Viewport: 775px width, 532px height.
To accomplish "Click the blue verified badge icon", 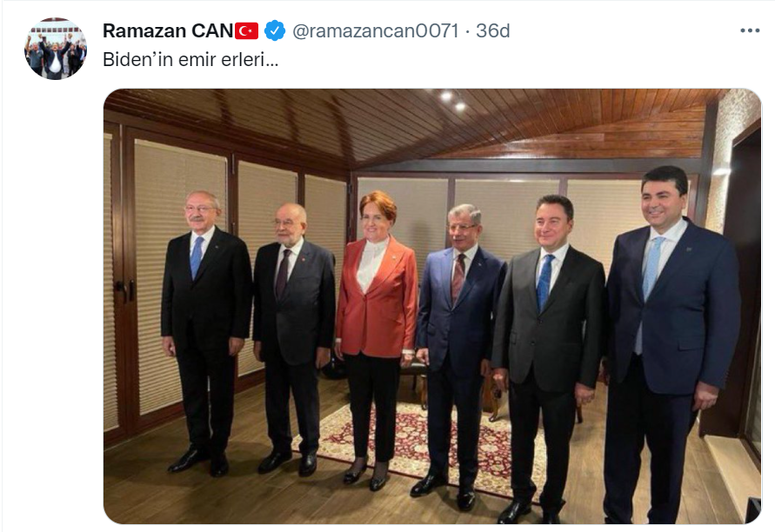I will pos(275,30).
